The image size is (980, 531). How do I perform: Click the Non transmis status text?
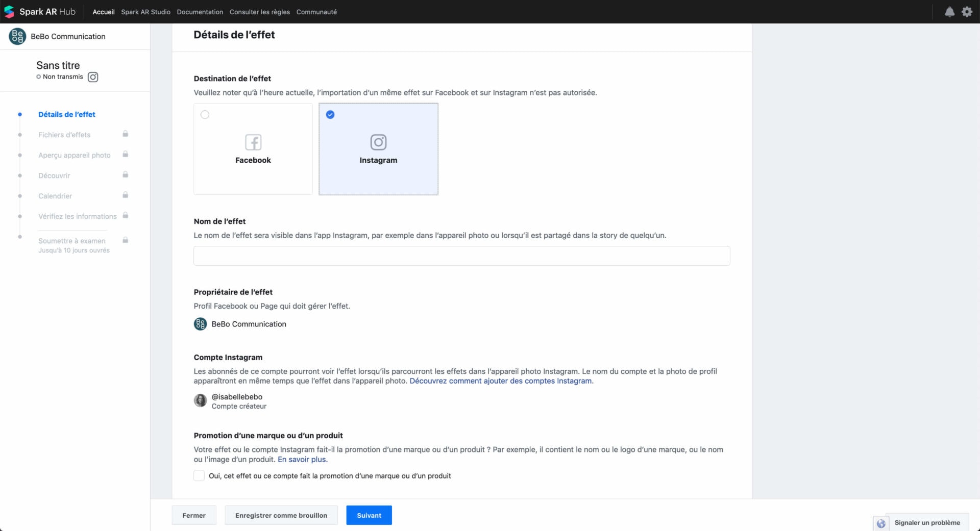tap(63, 77)
